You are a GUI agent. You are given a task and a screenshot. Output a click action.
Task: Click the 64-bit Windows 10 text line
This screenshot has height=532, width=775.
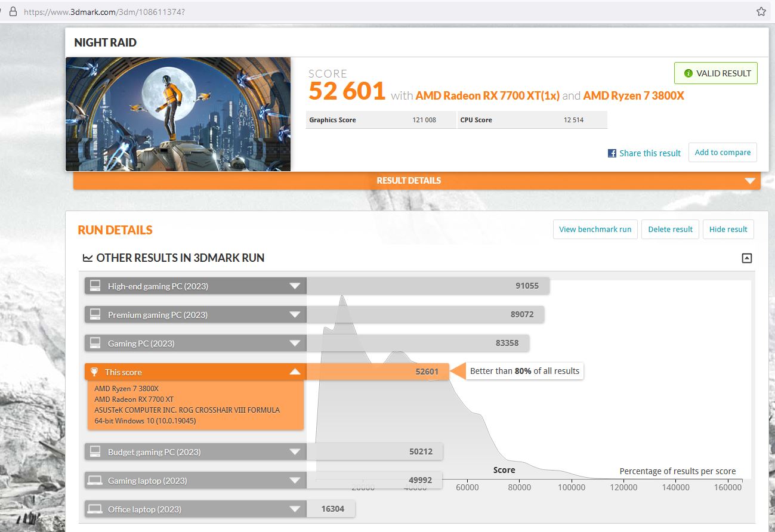[x=145, y=420]
